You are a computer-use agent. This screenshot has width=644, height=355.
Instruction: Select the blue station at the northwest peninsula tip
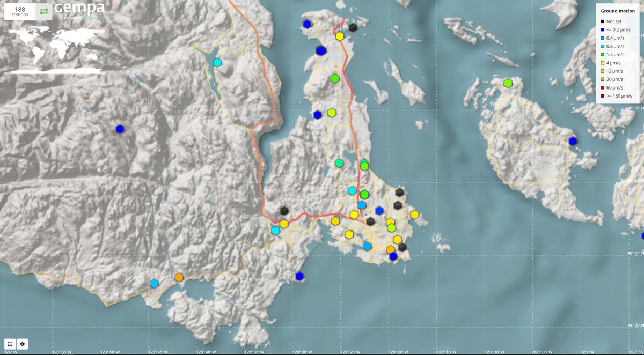[x=307, y=24]
